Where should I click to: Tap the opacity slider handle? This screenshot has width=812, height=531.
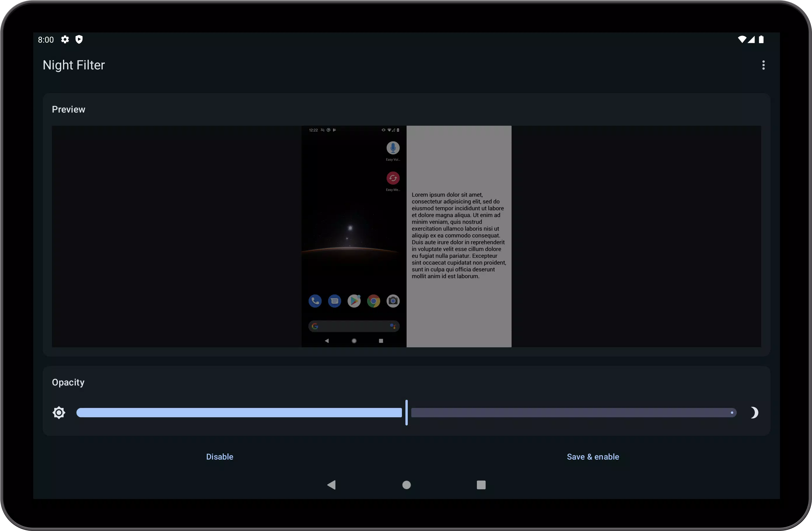click(406, 413)
